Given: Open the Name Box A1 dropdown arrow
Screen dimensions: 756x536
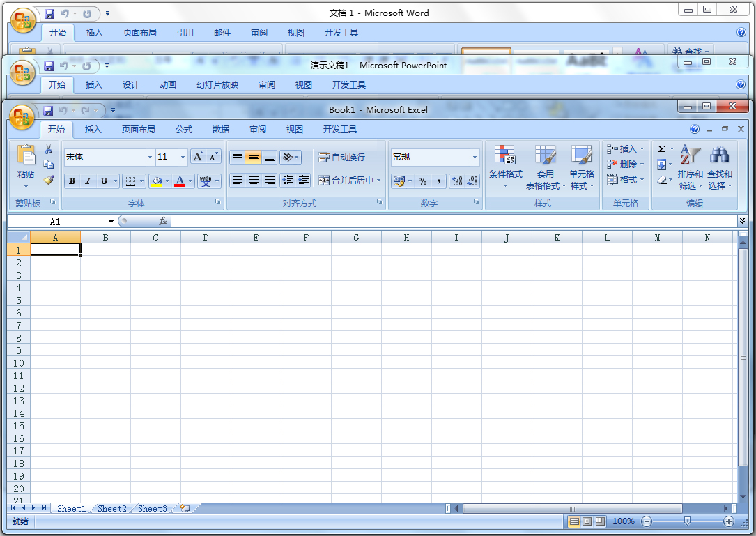Looking at the screenshot, I should (111, 222).
